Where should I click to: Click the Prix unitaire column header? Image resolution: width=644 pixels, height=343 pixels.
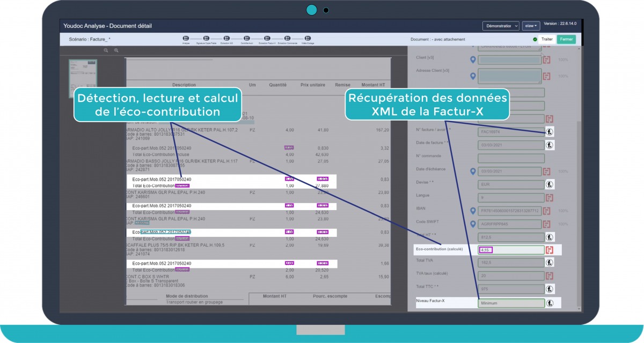312,85
